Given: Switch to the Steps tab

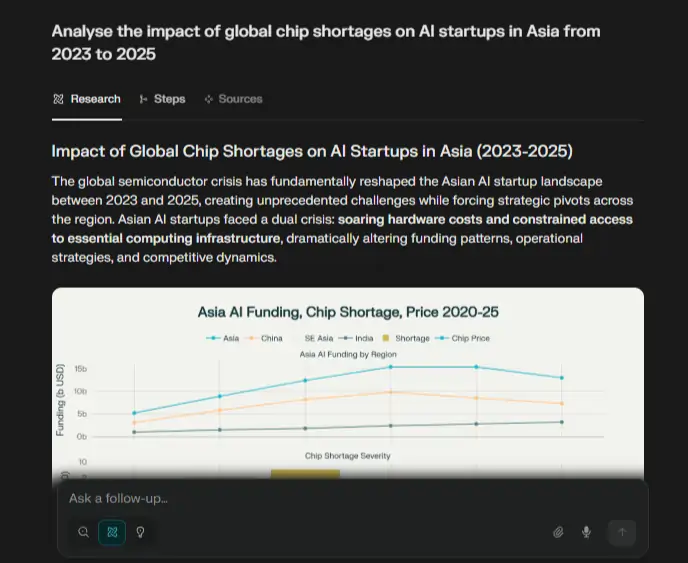Looking at the screenshot, I should point(162,99).
